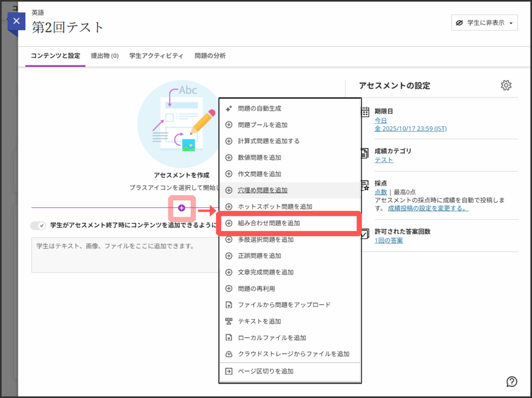Click the due date link 金 2025/10/17 23:59
Image resolution: width=532 pixels, height=398 pixels.
coord(410,129)
